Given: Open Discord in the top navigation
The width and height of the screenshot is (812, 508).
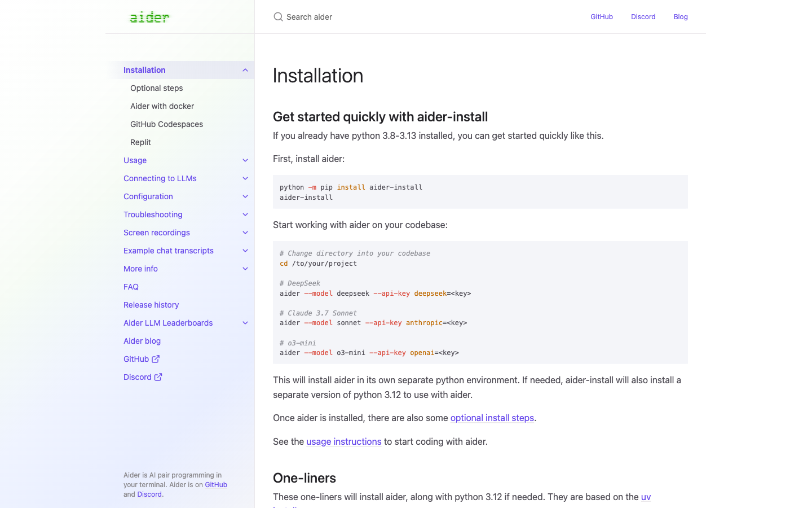Looking at the screenshot, I should pyautogui.click(x=643, y=17).
